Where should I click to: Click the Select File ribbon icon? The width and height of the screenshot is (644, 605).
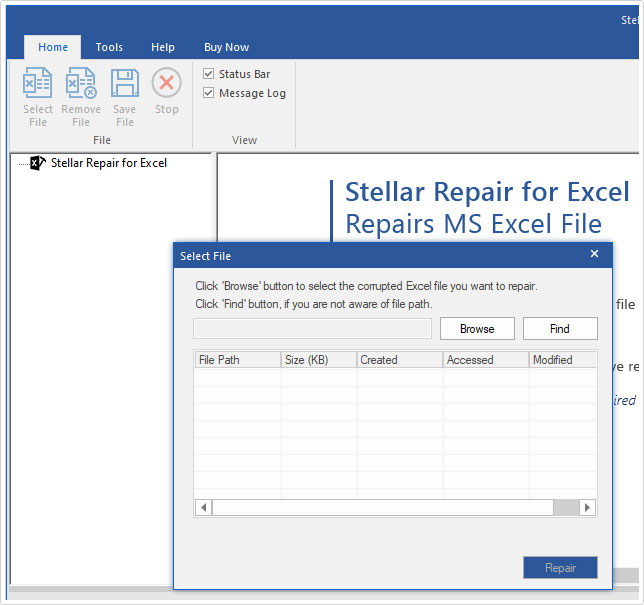coord(37,83)
